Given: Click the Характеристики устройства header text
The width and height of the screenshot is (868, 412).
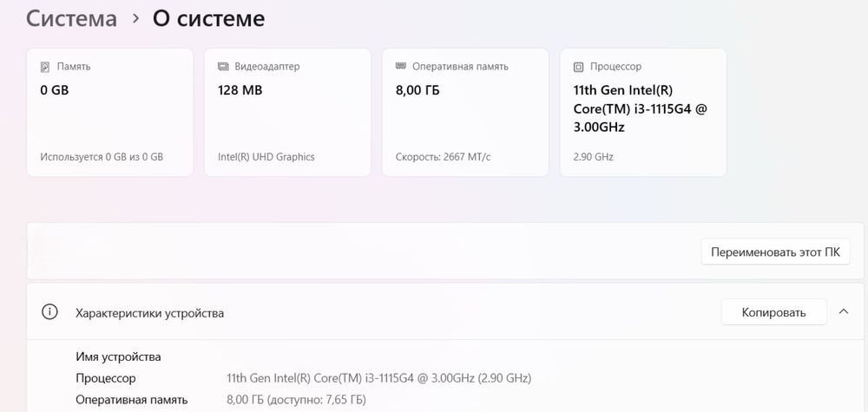Looking at the screenshot, I should click(149, 313).
